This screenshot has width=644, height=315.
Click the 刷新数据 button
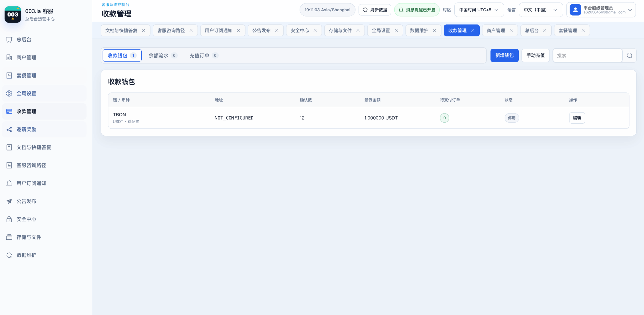[x=375, y=10]
